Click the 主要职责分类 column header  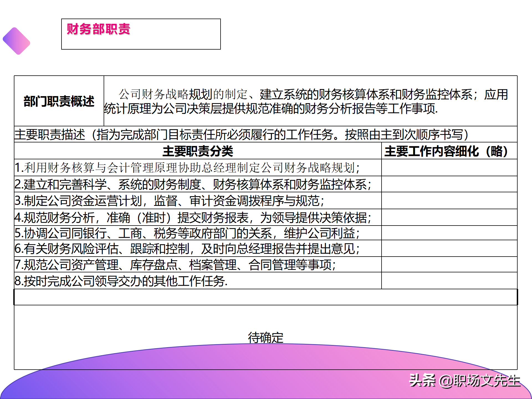coord(198,151)
